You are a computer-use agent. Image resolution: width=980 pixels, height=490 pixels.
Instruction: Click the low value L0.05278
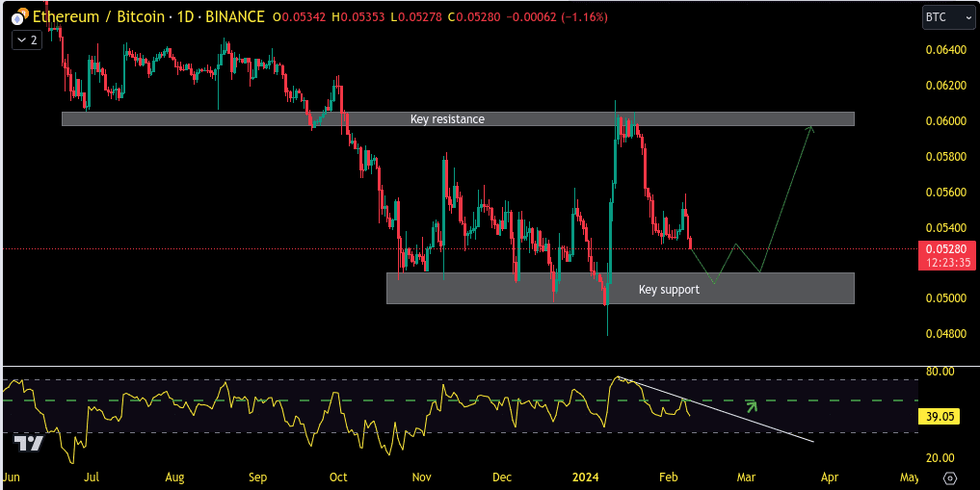coord(415,17)
